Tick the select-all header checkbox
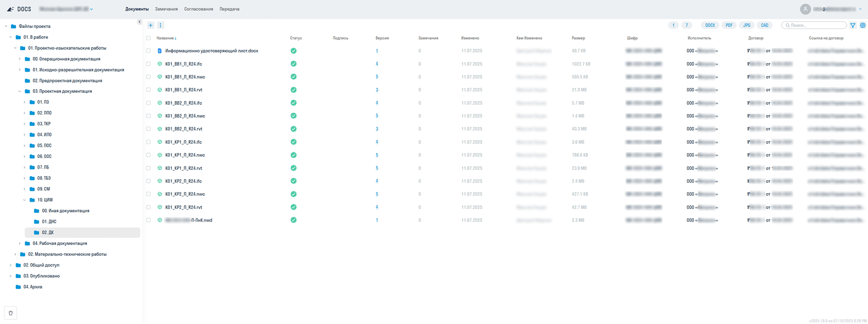The width and height of the screenshot is (868, 324). pyautogui.click(x=149, y=38)
